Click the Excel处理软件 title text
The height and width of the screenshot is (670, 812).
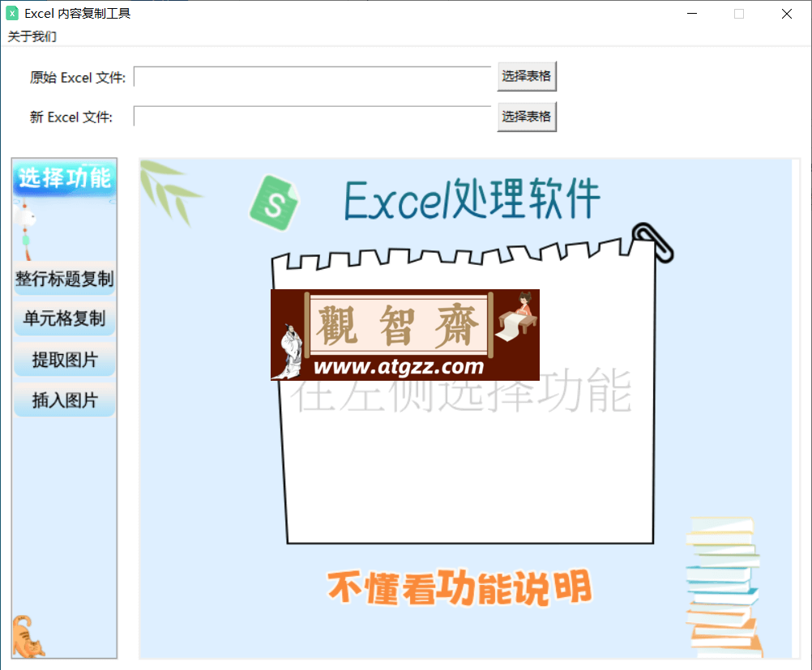(x=472, y=199)
